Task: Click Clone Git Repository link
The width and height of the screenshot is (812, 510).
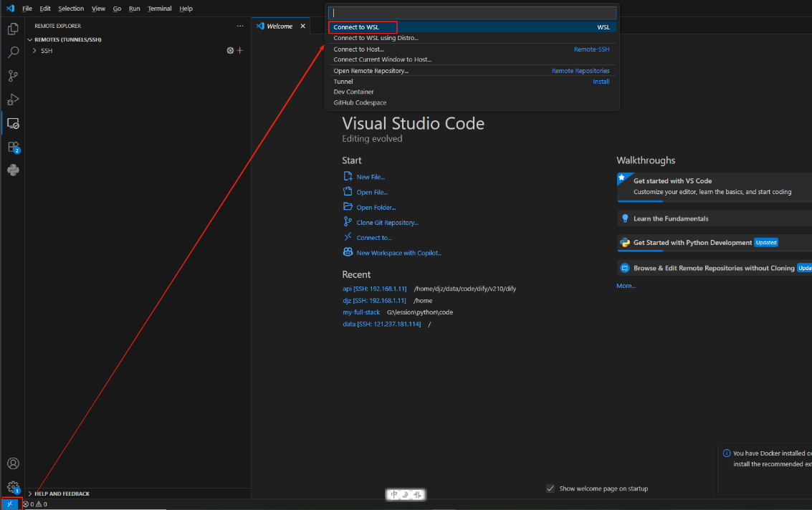Action: pos(387,223)
